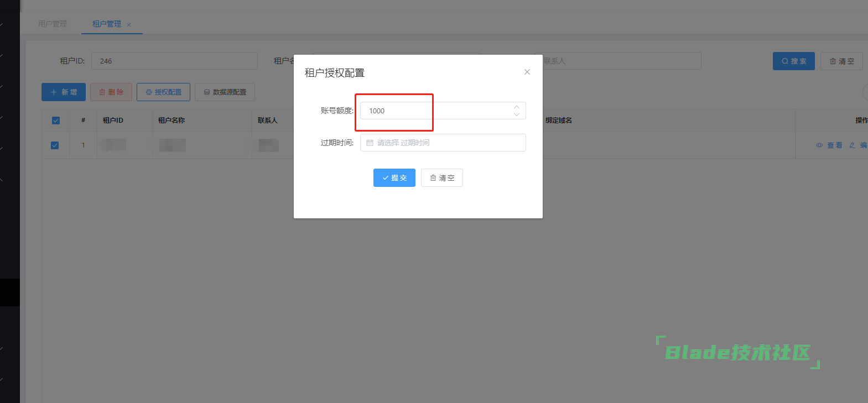This screenshot has height=403, width=868.
Task: Click the 联系人 search field
Action: 618,61
